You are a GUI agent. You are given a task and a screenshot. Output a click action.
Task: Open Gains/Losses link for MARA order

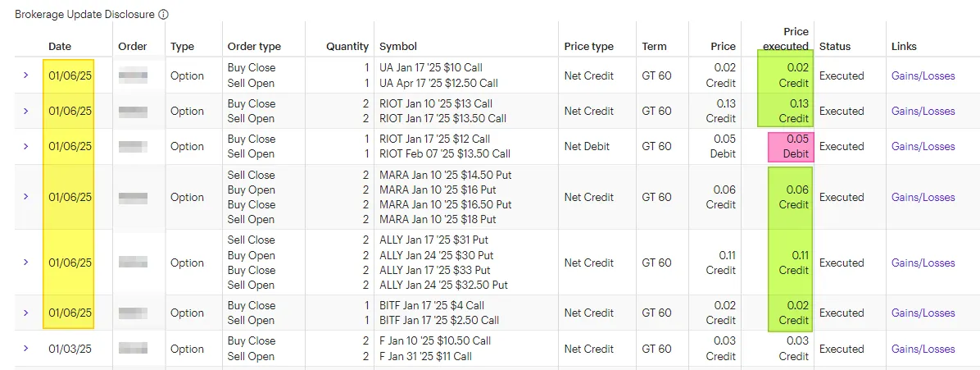tap(923, 197)
